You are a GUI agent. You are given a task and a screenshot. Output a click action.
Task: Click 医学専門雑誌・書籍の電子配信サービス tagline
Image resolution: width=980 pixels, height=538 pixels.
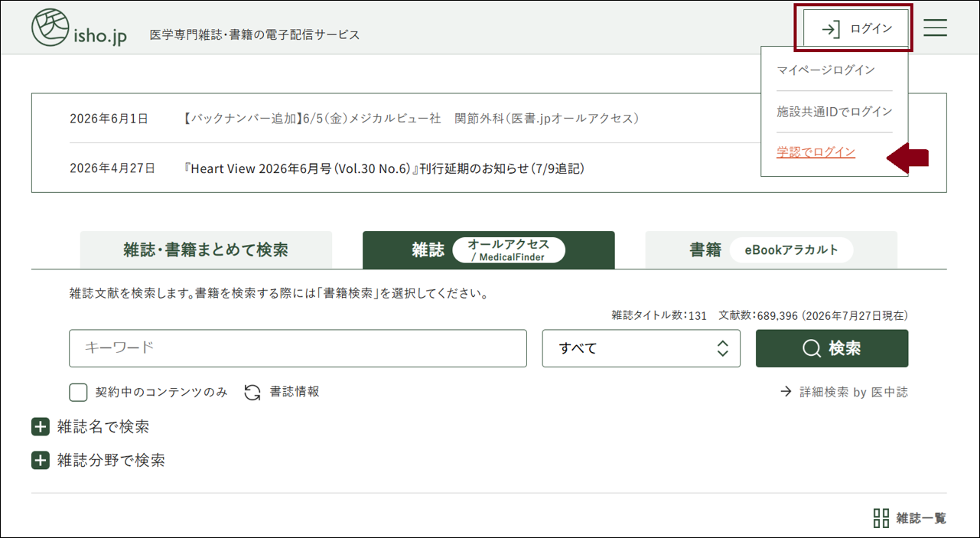coord(255,34)
